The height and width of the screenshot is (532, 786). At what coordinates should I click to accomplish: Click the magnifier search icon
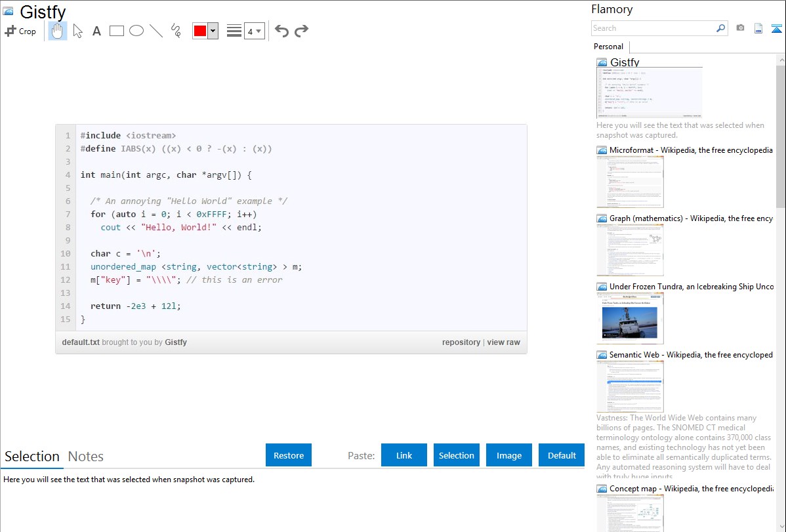click(721, 28)
